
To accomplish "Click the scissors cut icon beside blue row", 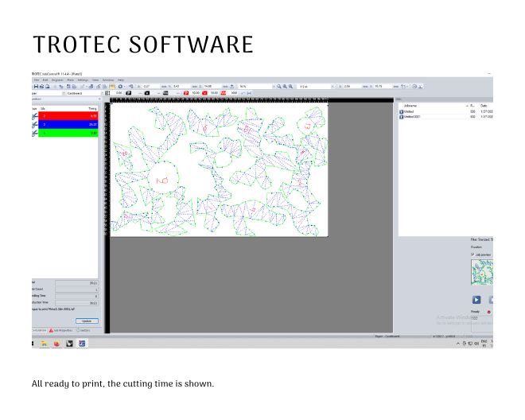I will [x=35, y=125].
